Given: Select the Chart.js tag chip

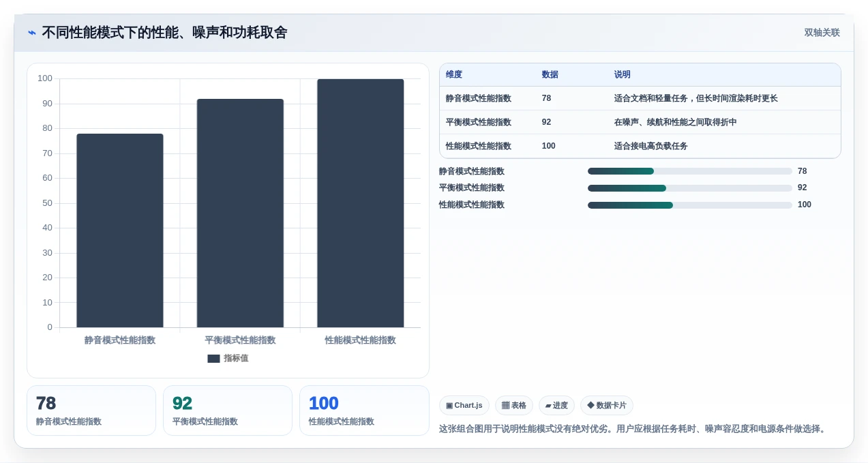Looking at the screenshot, I should (x=464, y=406).
